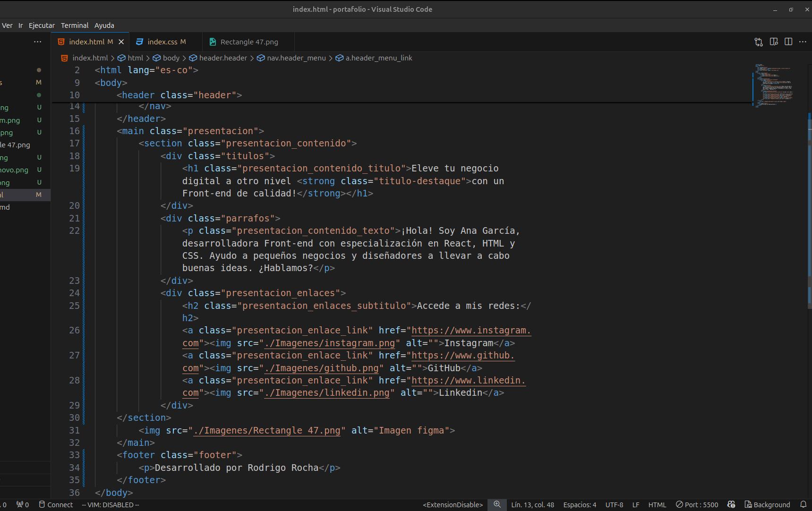Click the CSS icon on index.css tab
The width and height of the screenshot is (812, 511).
(x=139, y=42)
